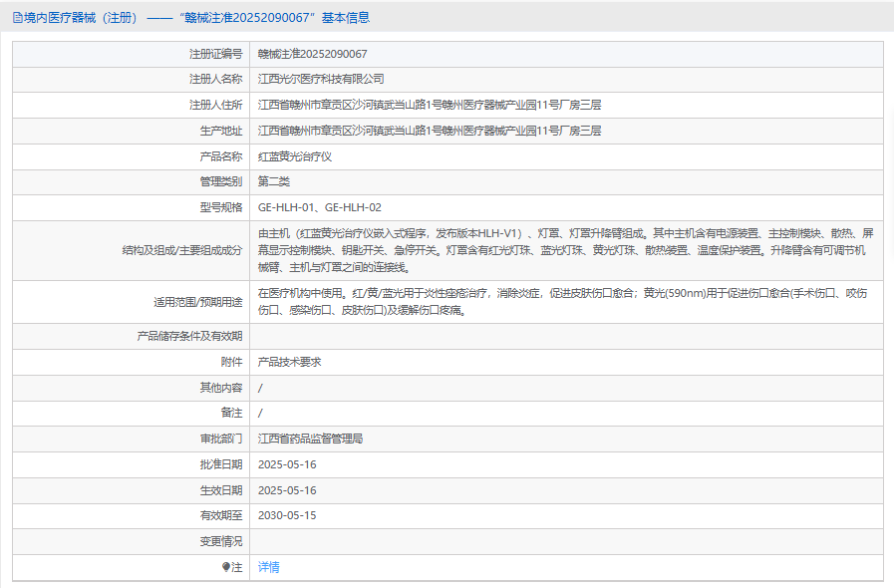The image size is (894, 588).
Task: Click the 结构及组成/主要组成成分 label
Action: [x=181, y=250]
